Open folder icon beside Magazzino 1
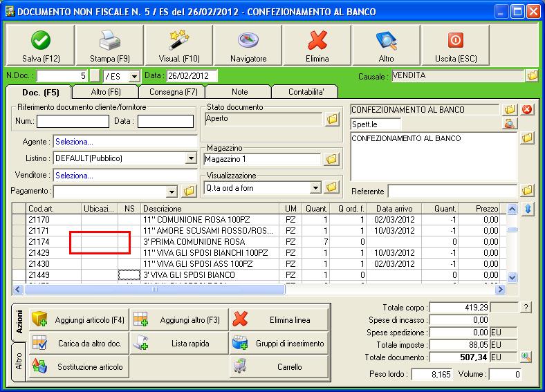This screenshot has width=545, height=392. click(x=331, y=159)
